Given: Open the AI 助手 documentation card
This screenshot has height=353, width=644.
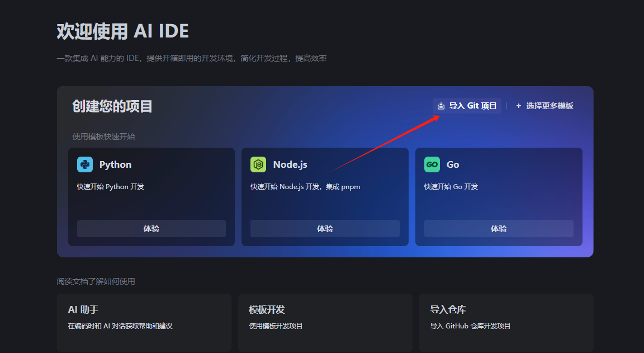Looking at the screenshot, I should 144,323.
